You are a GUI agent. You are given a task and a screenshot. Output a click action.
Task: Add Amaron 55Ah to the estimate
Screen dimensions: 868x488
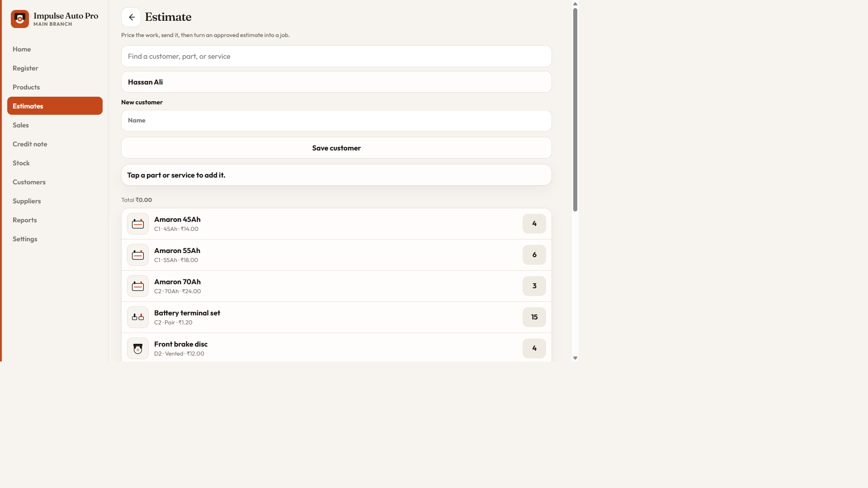tap(336, 255)
